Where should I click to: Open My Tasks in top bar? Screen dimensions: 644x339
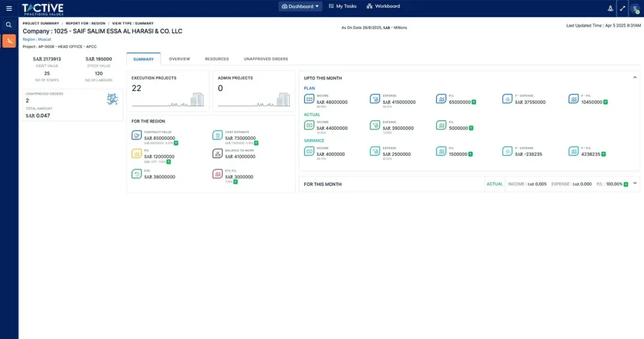coord(343,6)
